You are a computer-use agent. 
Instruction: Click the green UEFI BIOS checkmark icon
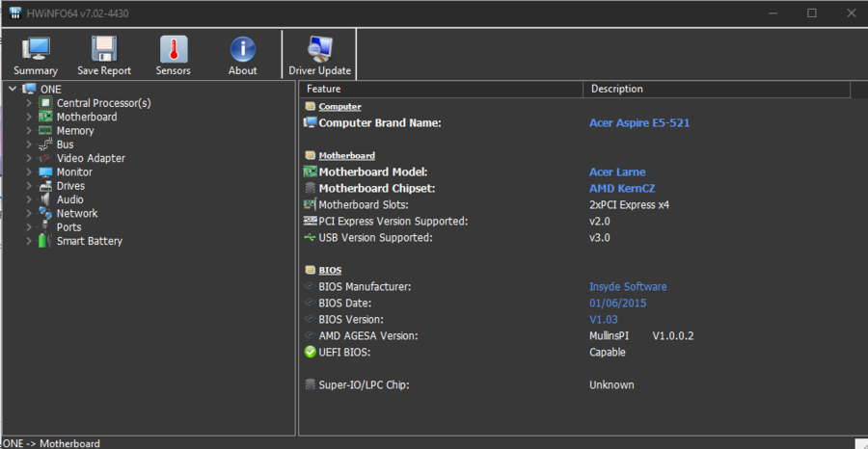(x=310, y=352)
